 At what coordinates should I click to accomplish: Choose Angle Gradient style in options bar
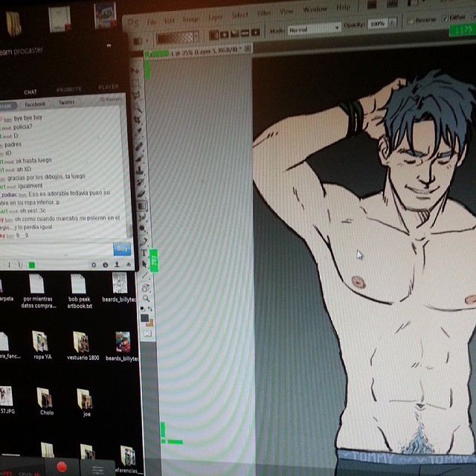point(235,33)
